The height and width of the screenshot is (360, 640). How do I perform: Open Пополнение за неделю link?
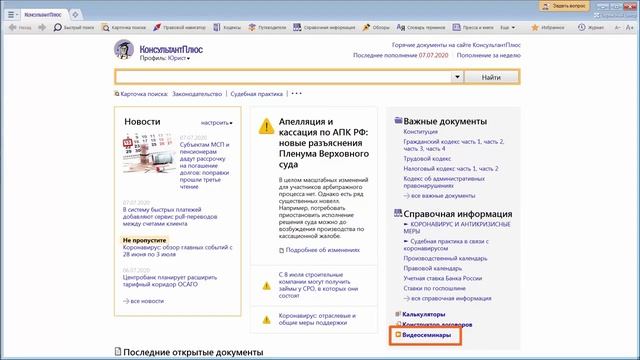tap(489, 55)
